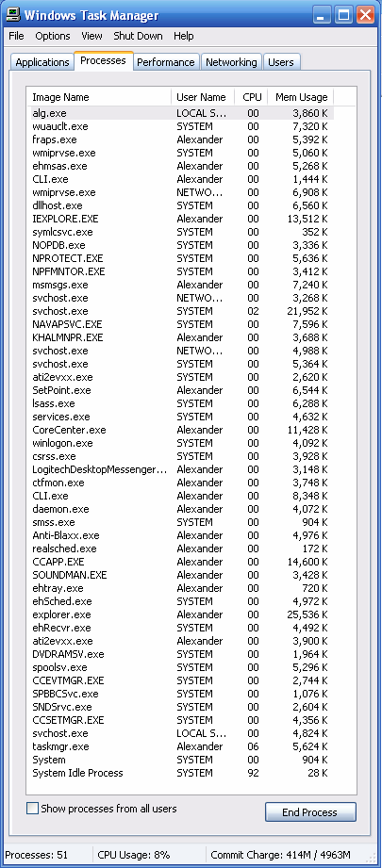
Task: Sort by the User Name column header
Action: coord(203,97)
